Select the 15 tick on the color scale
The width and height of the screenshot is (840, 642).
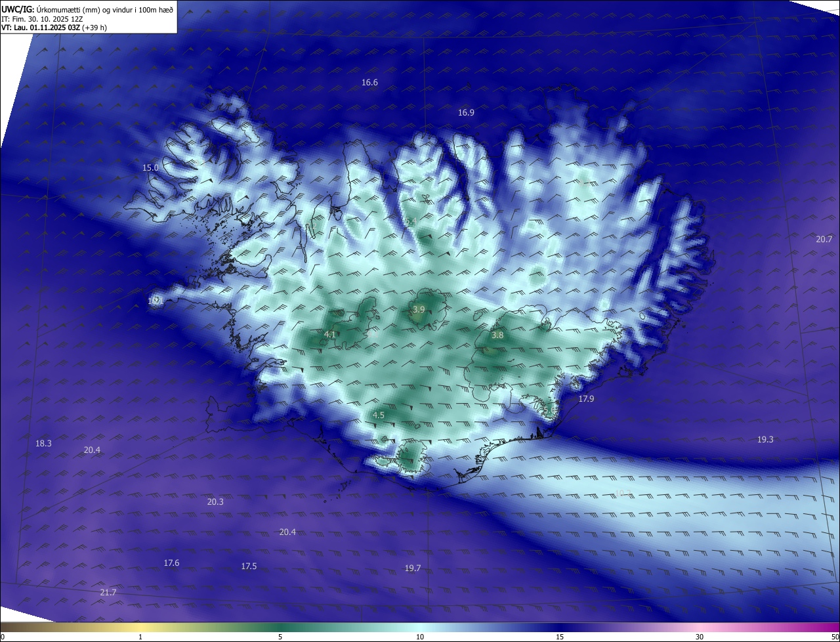pos(560,637)
